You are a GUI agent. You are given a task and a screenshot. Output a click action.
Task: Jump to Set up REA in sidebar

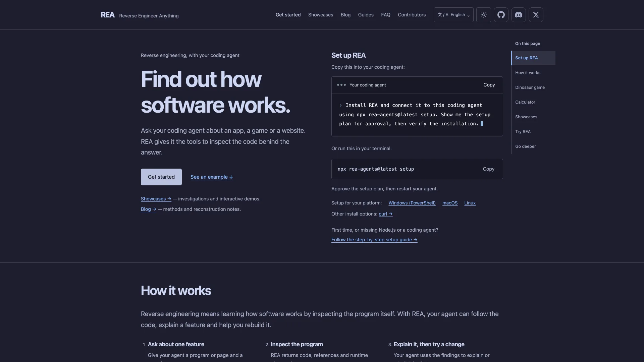coord(533,58)
